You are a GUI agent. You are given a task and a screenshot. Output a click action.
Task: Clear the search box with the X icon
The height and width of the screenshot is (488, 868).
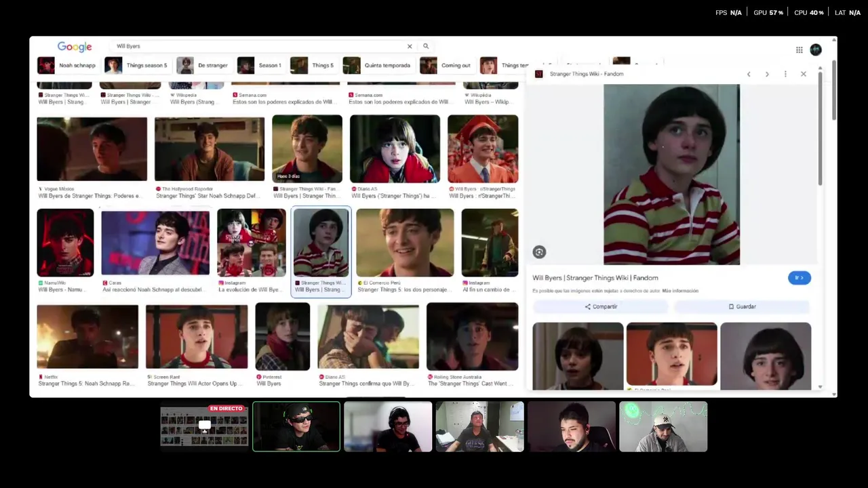(x=410, y=46)
